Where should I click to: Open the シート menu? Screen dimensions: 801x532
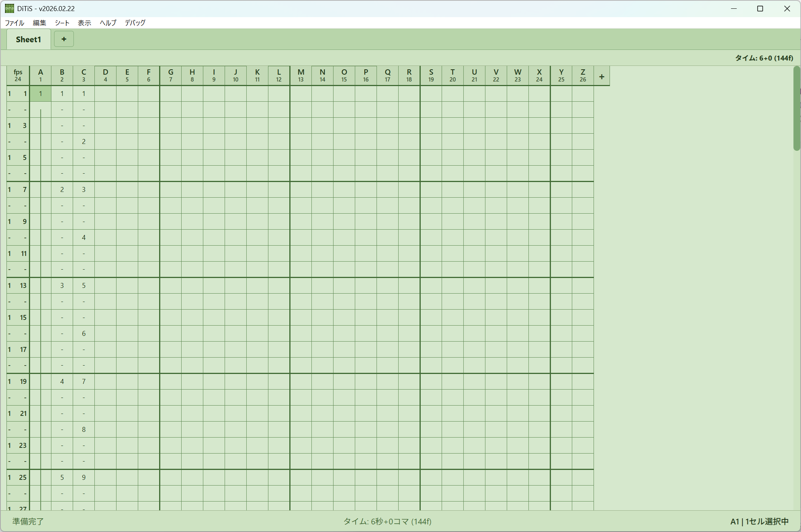click(x=62, y=23)
